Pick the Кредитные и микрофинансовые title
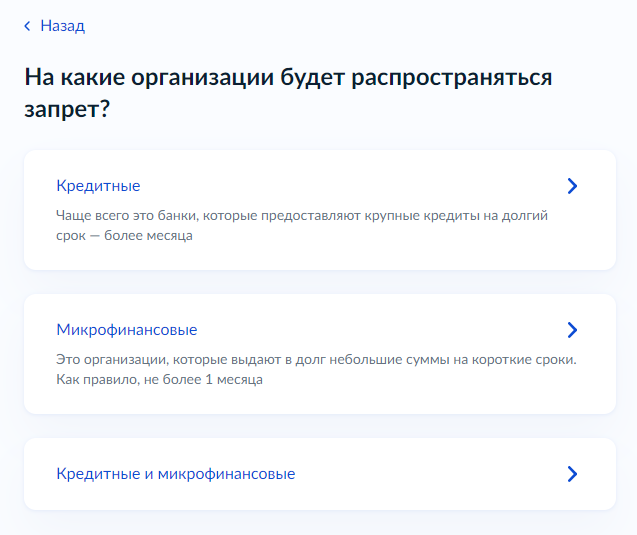The width and height of the screenshot is (637, 535). pyautogui.click(x=175, y=474)
